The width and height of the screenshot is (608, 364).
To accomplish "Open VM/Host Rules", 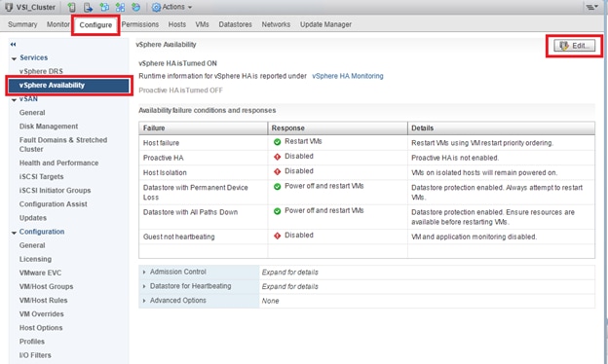I will point(44,301).
